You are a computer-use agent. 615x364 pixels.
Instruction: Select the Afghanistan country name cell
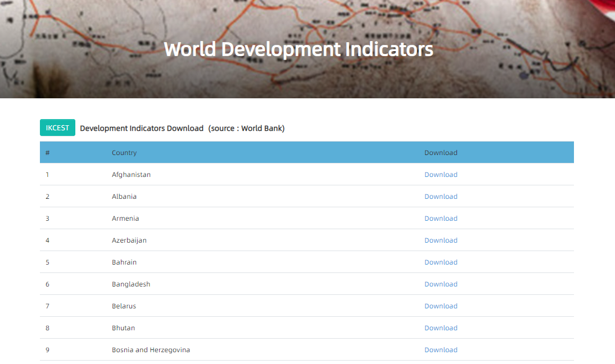coord(131,175)
